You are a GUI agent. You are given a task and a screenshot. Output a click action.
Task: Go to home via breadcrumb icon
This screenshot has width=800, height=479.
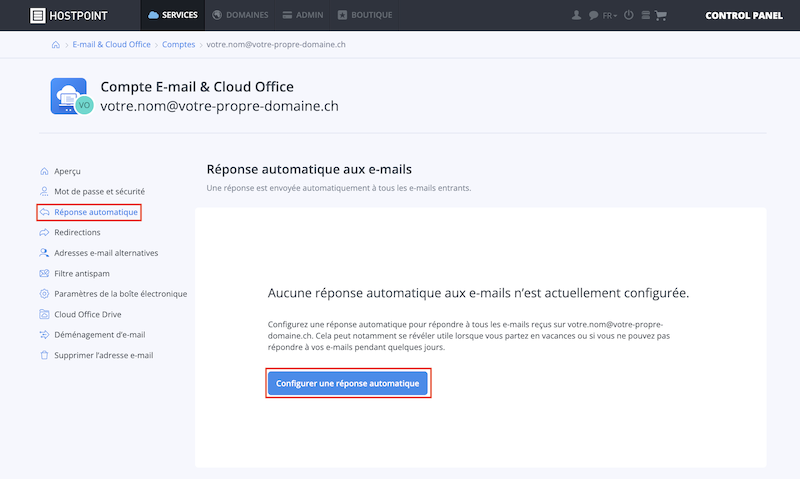[x=56, y=45]
